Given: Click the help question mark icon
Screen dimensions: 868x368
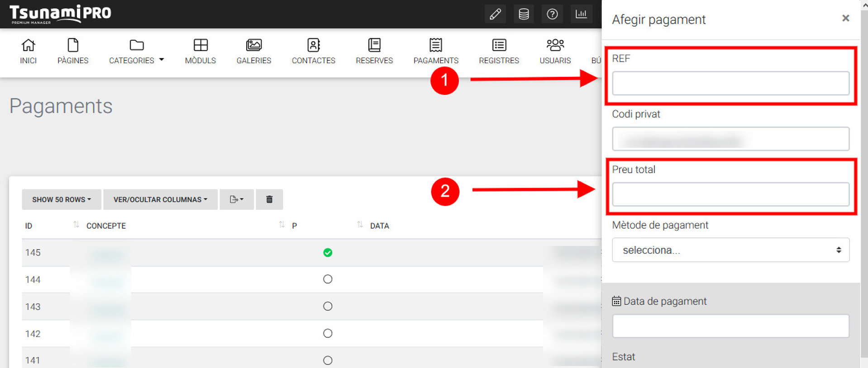Looking at the screenshot, I should coord(552,14).
